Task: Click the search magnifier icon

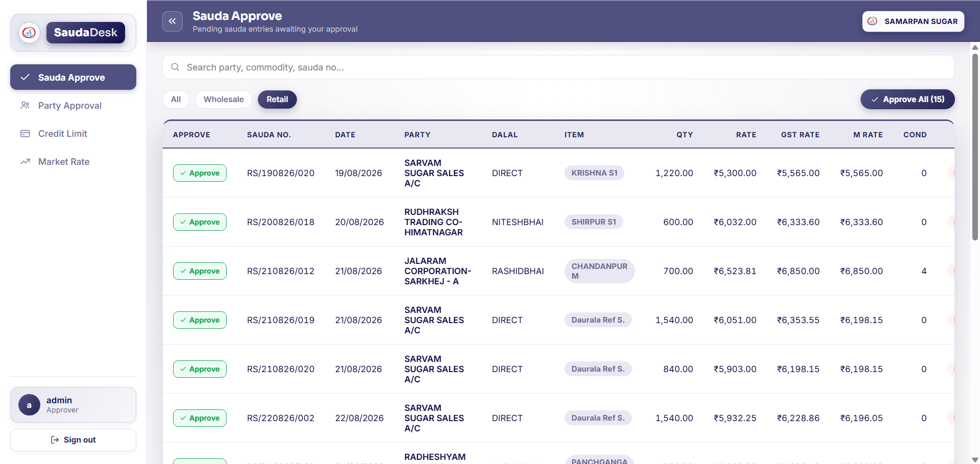Action: click(175, 67)
